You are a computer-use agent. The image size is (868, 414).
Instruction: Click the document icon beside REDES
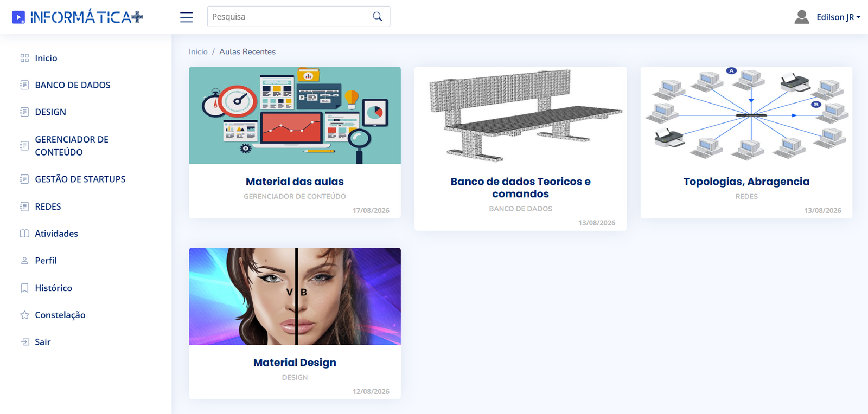coord(24,206)
